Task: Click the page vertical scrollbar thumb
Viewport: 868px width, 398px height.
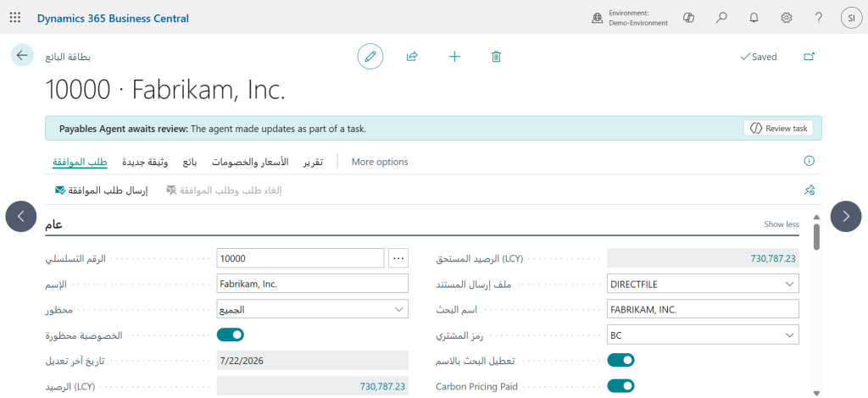Action: click(x=817, y=236)
